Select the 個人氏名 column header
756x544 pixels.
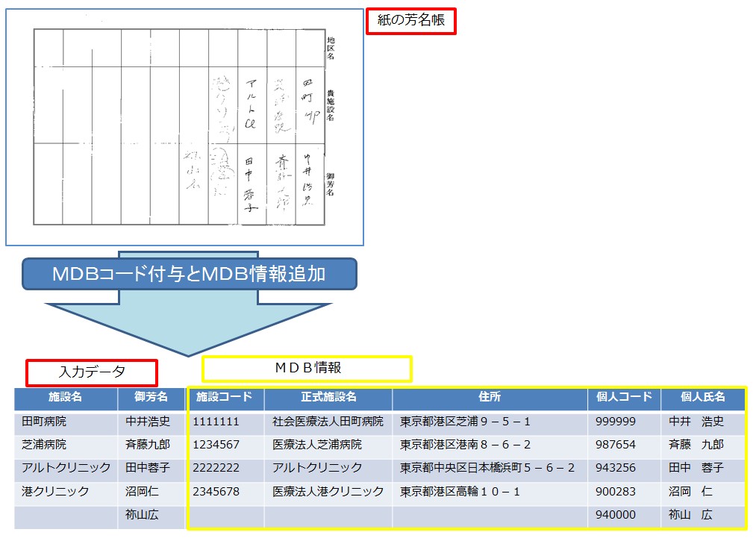click(x=702, y=398)
